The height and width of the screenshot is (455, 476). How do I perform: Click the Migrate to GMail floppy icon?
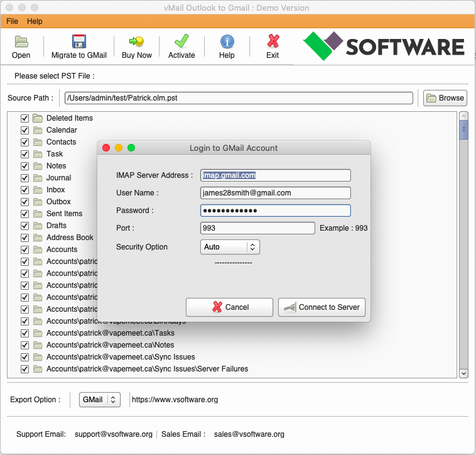(79, 41)
